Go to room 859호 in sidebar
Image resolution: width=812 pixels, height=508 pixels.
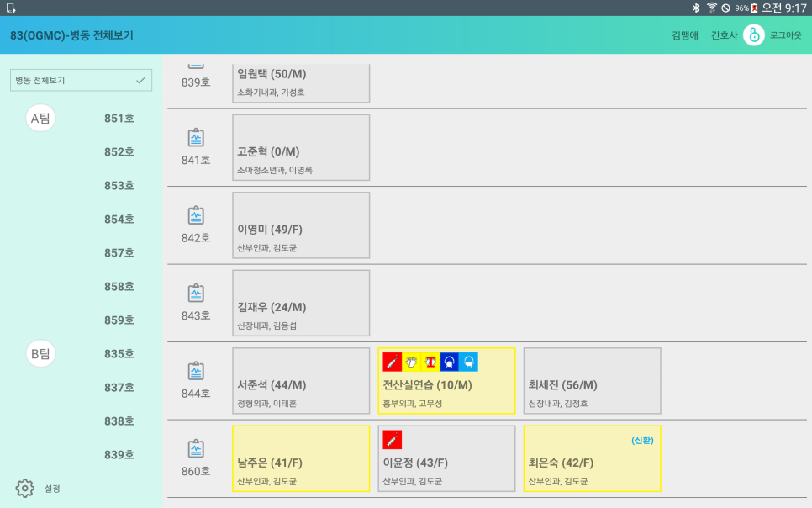[119, 320]
